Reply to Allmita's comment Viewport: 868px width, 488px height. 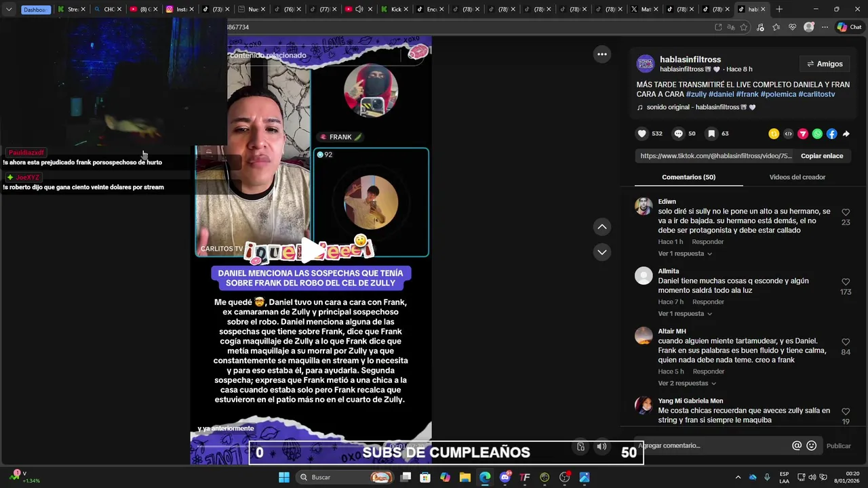pos(707,302)
